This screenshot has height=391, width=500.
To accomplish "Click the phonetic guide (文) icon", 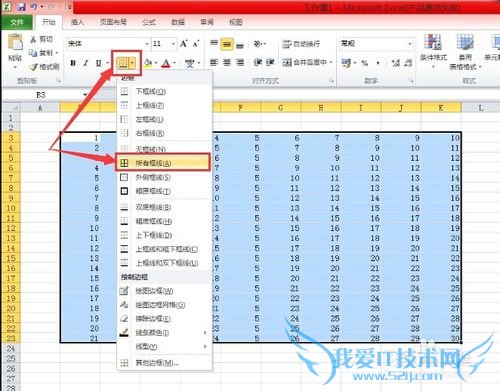I will pos(190,63).
